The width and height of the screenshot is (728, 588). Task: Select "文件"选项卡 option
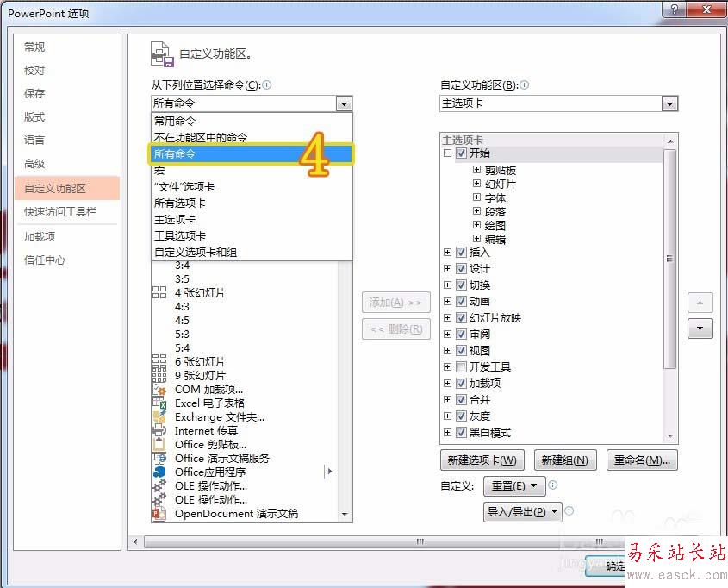click(x=252, y=187)
